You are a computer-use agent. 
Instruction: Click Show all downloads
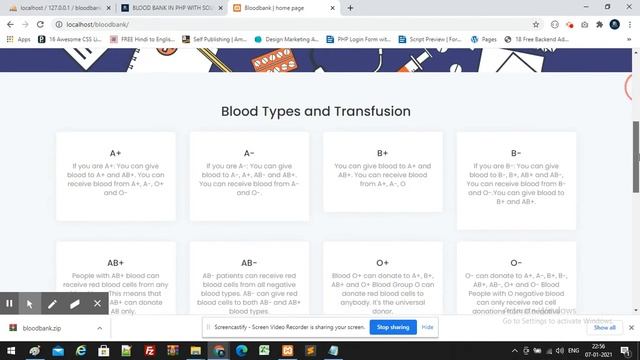[x=604, y=327]
